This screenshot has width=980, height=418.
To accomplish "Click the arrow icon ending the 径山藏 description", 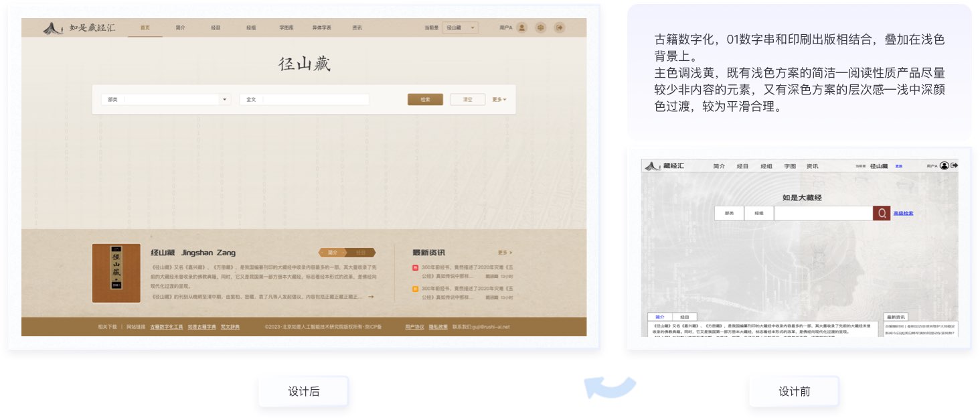I will coord(371,297).
